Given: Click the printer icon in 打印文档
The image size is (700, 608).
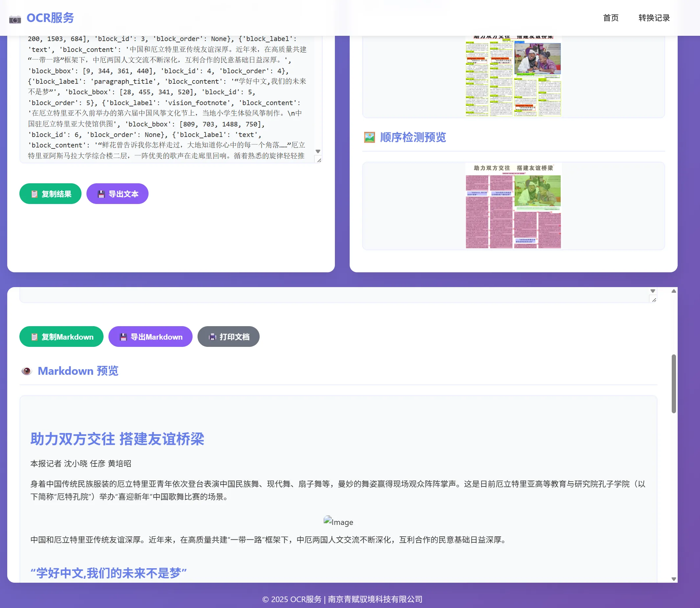Looking at the screenshot, I should tap(213, 337).
